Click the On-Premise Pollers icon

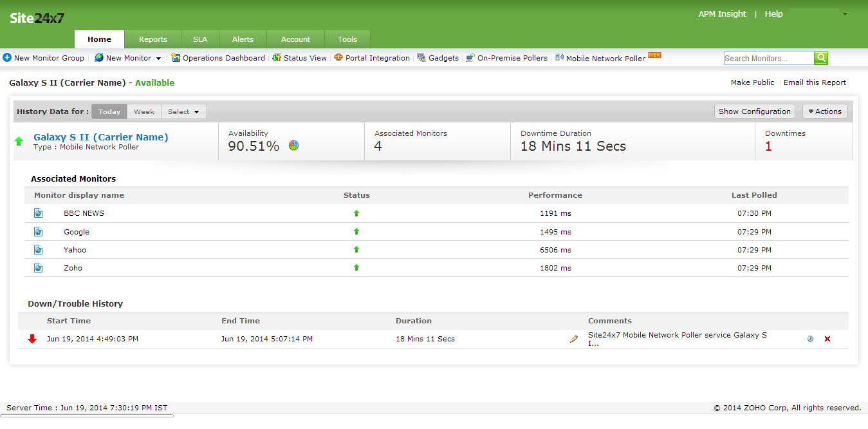[470, 57]
